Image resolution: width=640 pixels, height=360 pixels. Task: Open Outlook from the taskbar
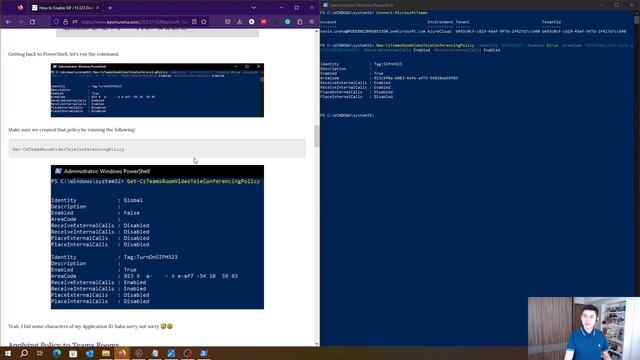89,353
